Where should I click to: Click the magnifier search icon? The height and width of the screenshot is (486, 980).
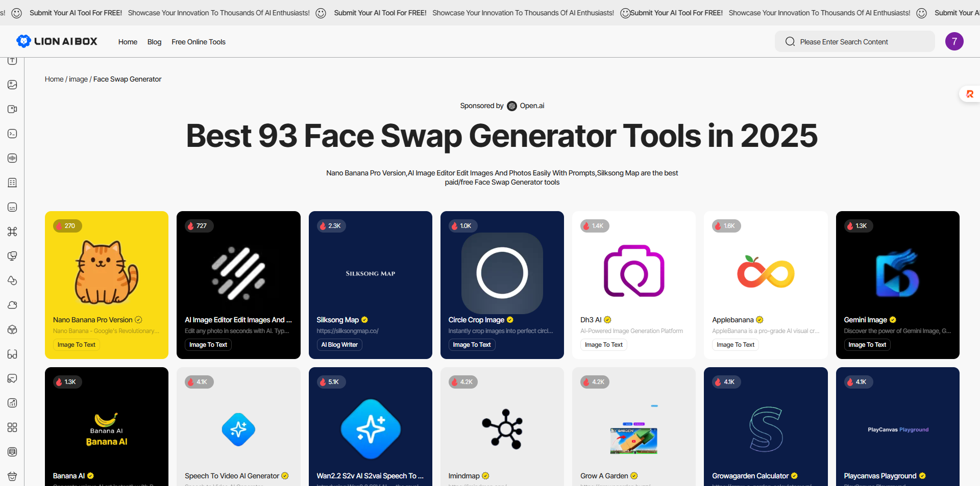tap(790, 41)
